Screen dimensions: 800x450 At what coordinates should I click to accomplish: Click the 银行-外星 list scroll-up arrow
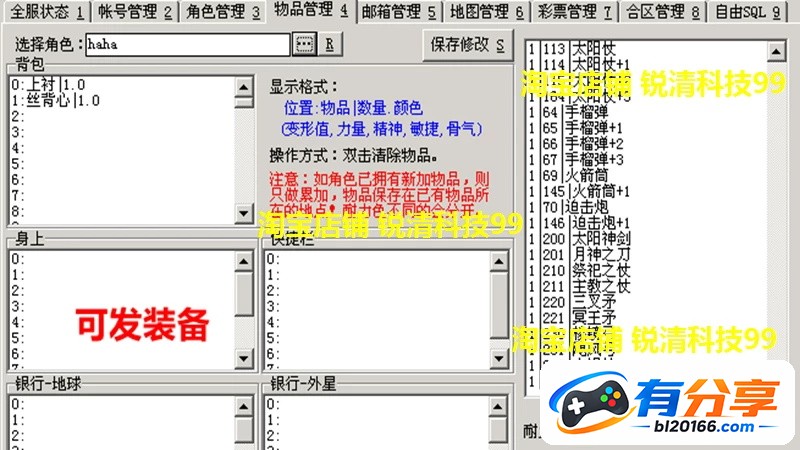click(498, 407)
